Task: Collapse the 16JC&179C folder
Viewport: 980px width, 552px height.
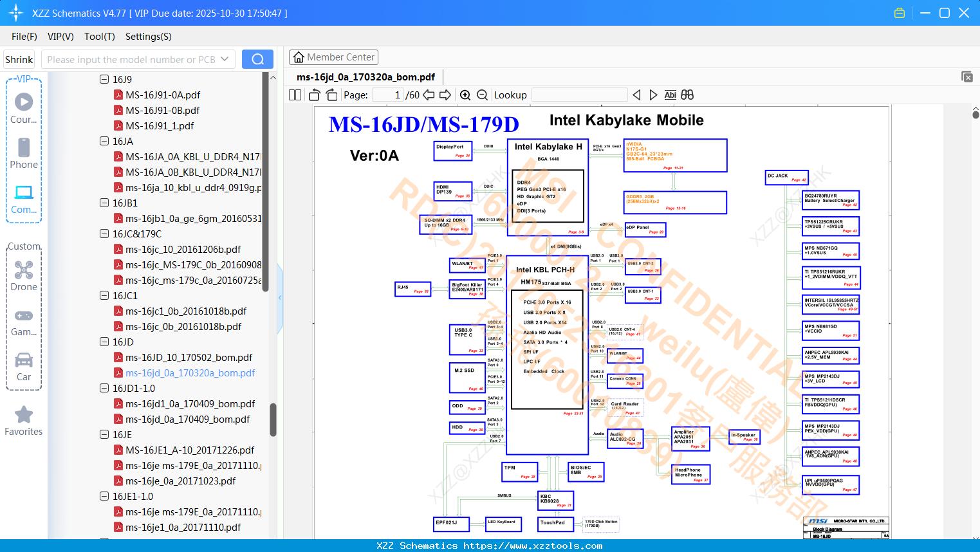Action: coord(104,234)
